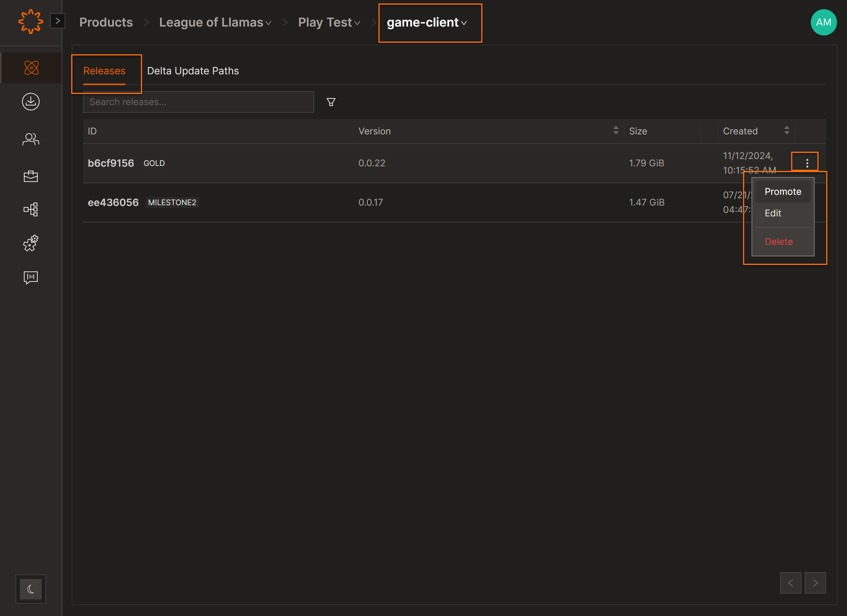Expand the Play Test dropdown
The width and height of the screenshot is (847, 616).
click(x=329, y=23)
